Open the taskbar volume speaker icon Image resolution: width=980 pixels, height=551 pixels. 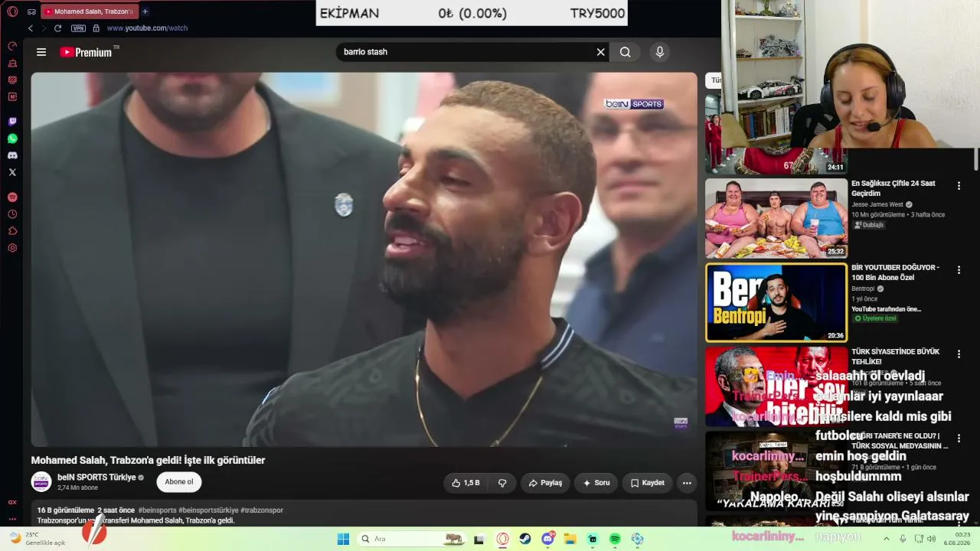932,539
